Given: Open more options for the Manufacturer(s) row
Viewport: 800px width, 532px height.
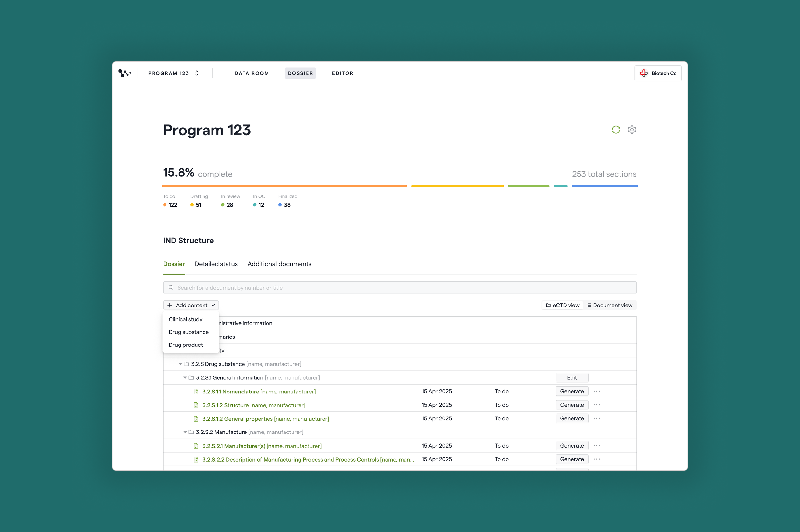Looking at the screenshot, I should click(597, 446).
